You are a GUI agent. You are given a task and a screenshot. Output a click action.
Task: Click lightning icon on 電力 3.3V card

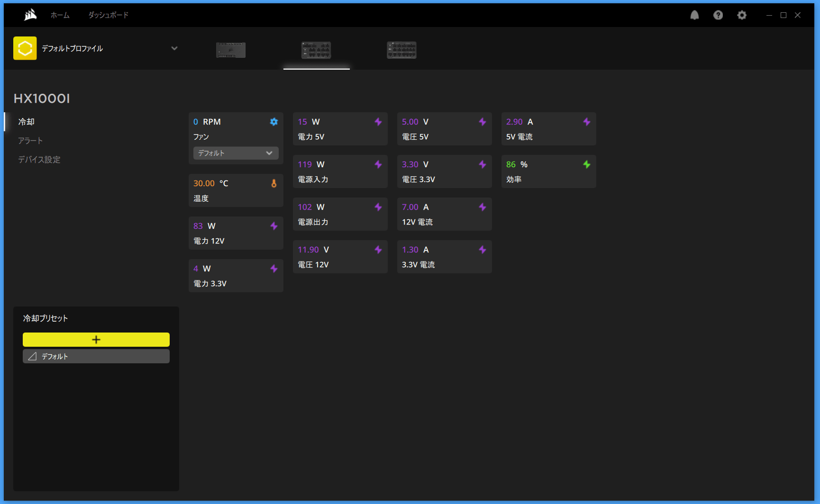tap(274, 269)
